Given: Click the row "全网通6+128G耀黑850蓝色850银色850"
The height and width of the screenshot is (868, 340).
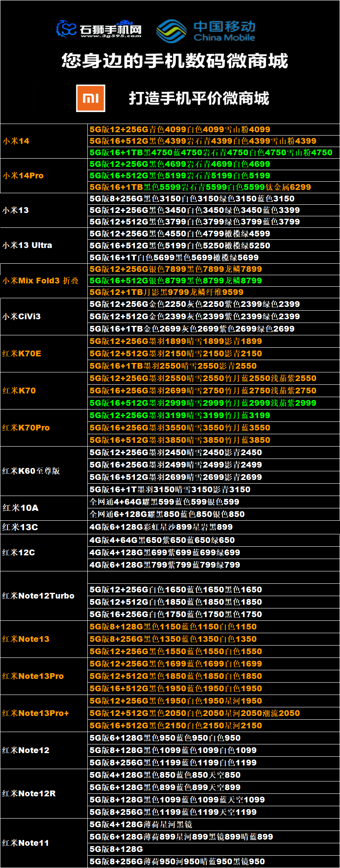Looking at the screenshot, I should click(214, 514).
